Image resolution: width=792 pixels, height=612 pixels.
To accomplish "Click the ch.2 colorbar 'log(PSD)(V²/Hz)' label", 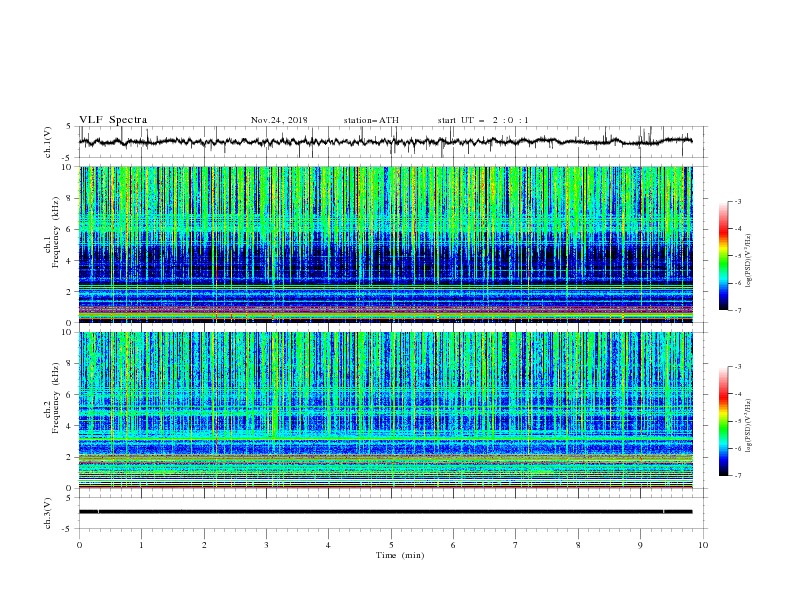I will coord(749,426).
